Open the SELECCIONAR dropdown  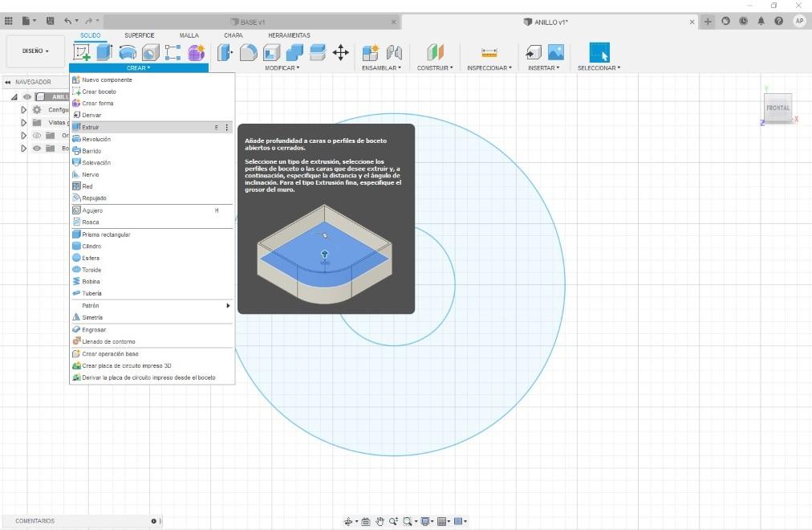[x=599, y=68]
